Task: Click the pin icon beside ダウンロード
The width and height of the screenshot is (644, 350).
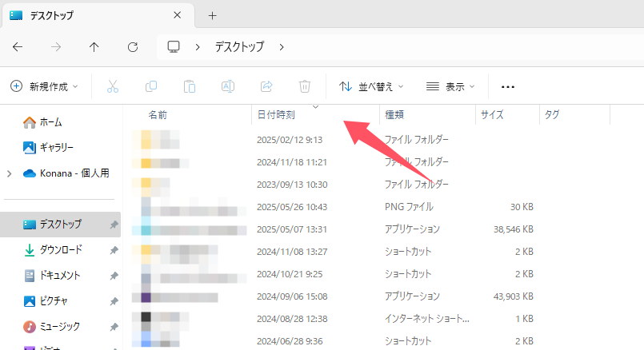Action: [x=114, y=250]
